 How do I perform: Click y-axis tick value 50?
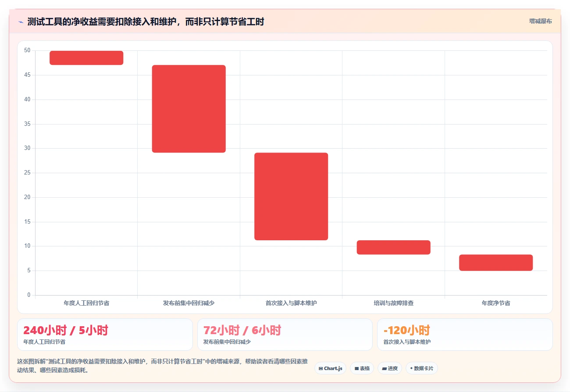point(27,50)
